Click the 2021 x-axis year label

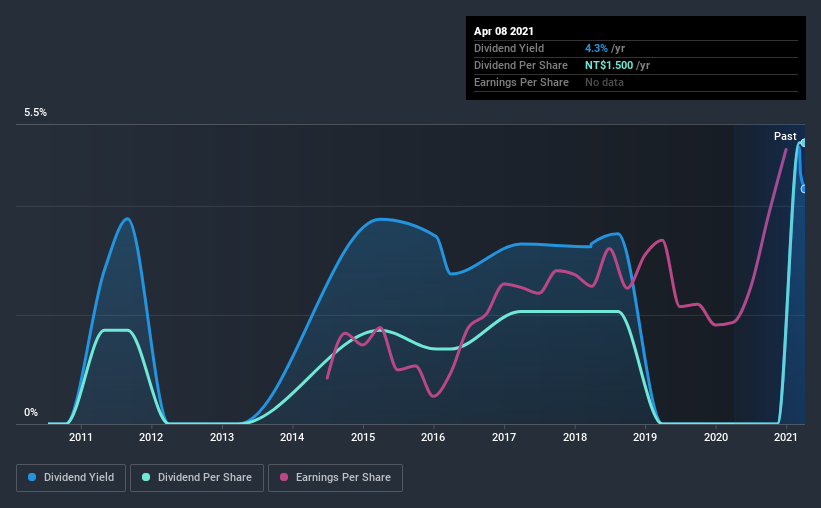point(785,437)
